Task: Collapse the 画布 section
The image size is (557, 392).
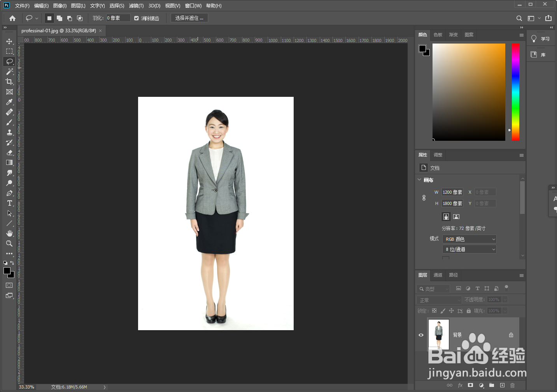Action: 419,180
